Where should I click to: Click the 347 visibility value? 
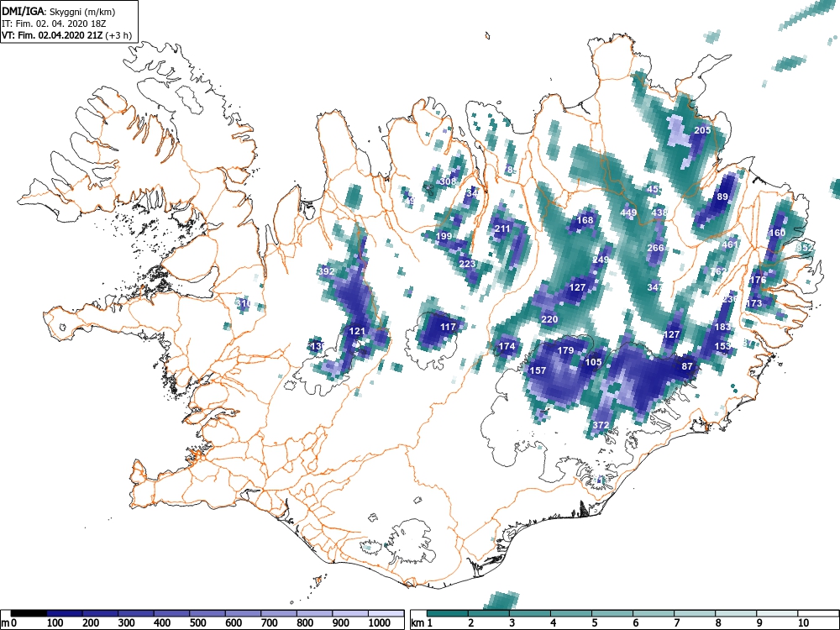(x=655, y=287)
